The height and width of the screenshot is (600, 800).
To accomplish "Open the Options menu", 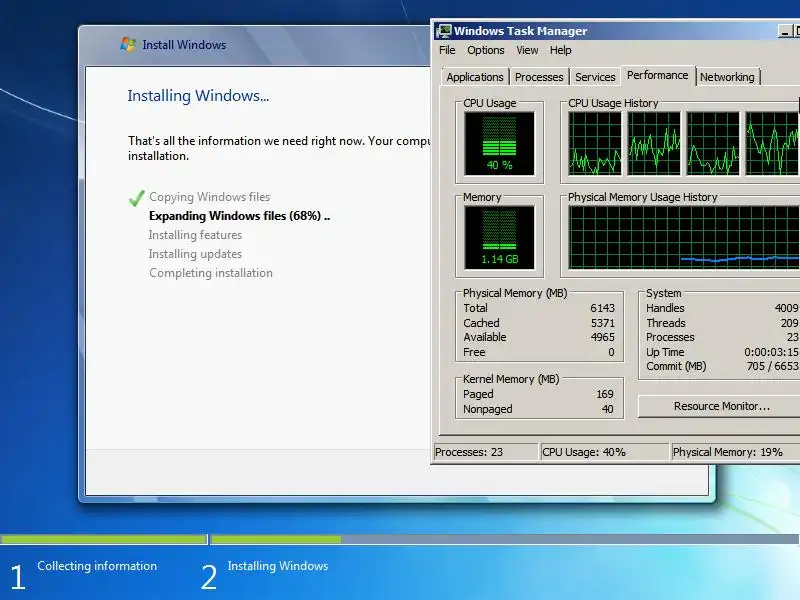I will pyautogui.click(x=486, y=50).
